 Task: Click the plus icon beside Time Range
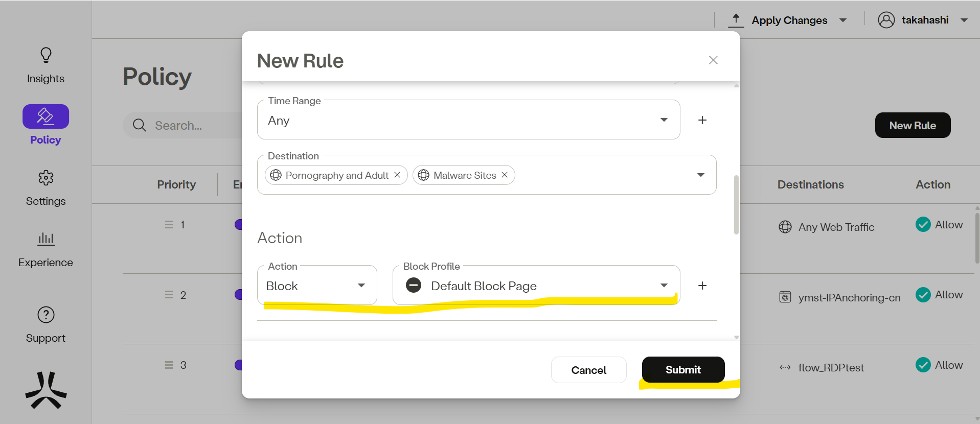(x=702, y=120)
